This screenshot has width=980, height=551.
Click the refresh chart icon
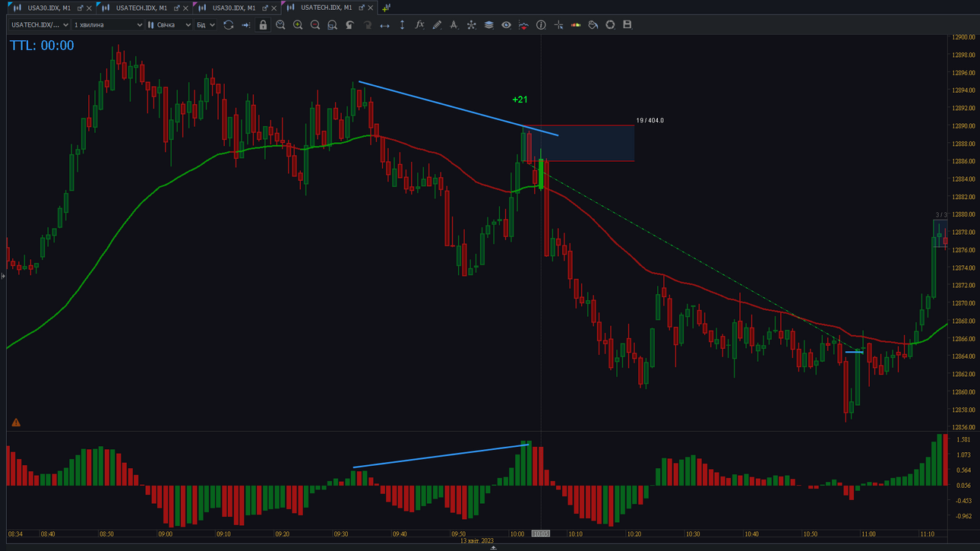228,25
